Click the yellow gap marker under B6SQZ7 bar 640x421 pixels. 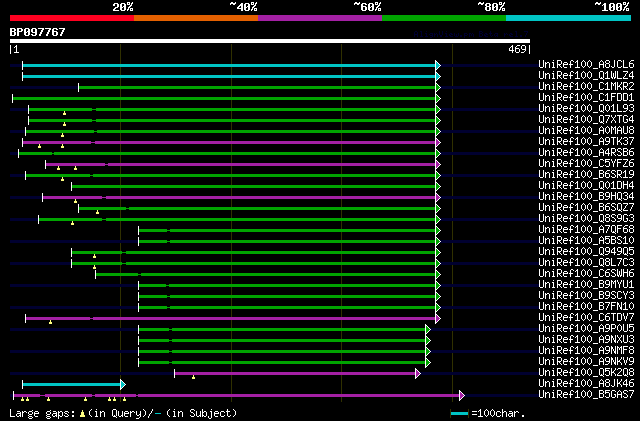pyautogui.click(x=97, y=212)
